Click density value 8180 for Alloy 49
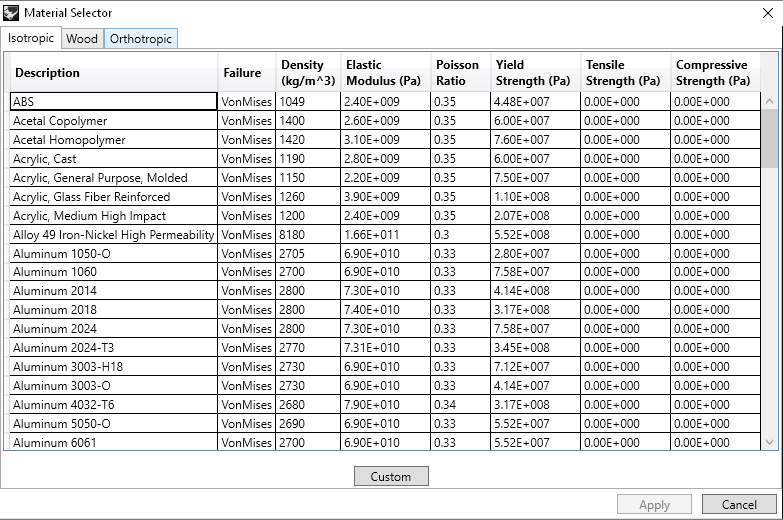The height and width of the screenshot is (520, 783). (x=308, y=234)
